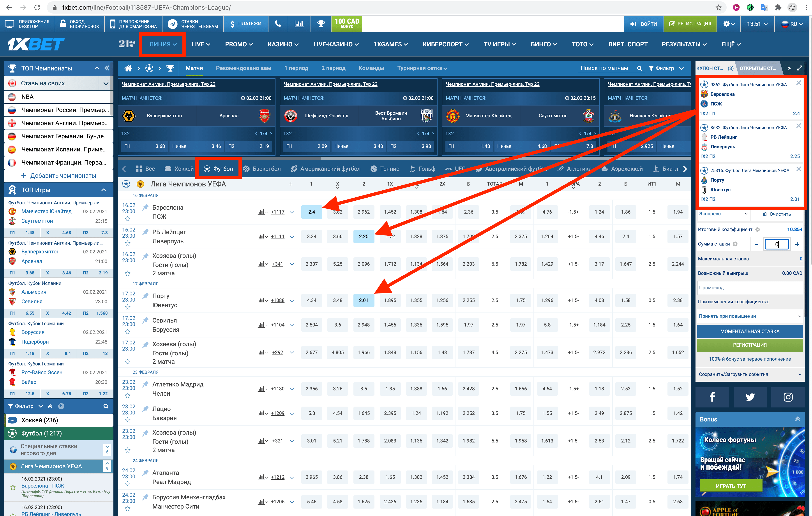Open the Принять при повышении dropdown
Image resolution: width=812 pixels, height=516 pixels.
(750, 316)
